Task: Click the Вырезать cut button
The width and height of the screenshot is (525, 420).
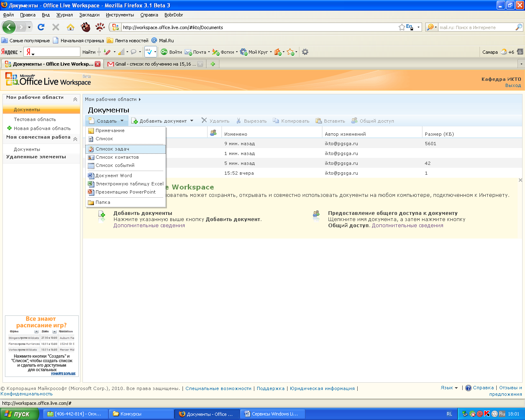Action: (x=251, y=121)
